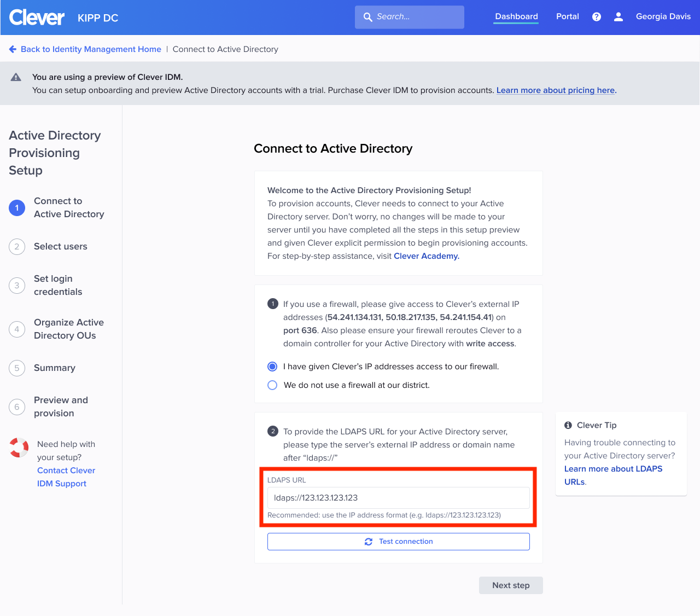The height and width of the screenshot is (616, 700).
Task: Click the back arrow before Identity Management Home
Action: [13, 49]
